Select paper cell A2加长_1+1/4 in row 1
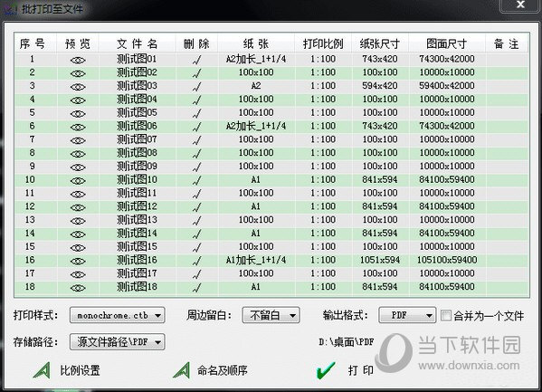 tap(256, 59)
